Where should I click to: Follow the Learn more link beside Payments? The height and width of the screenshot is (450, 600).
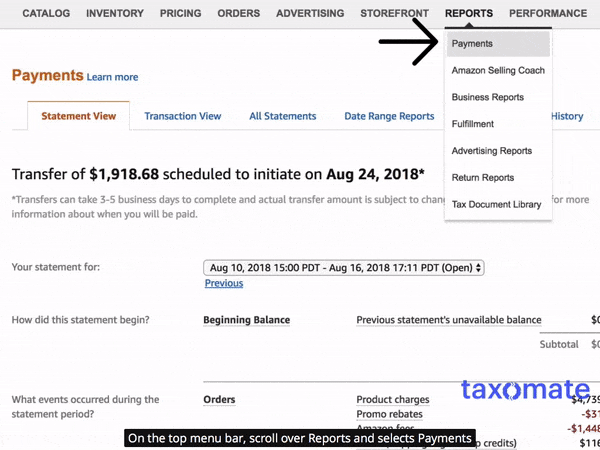[x=112, y=77]
